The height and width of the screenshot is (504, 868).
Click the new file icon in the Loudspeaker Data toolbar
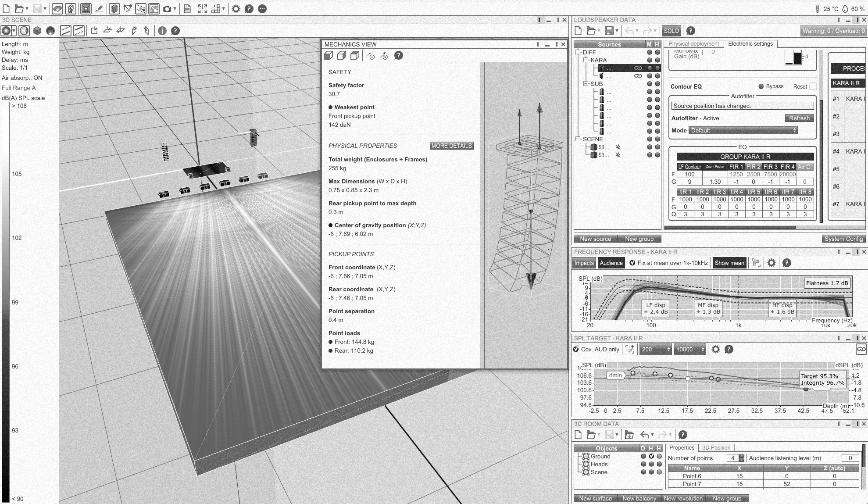pyautogui.click(x=578, y=31)
